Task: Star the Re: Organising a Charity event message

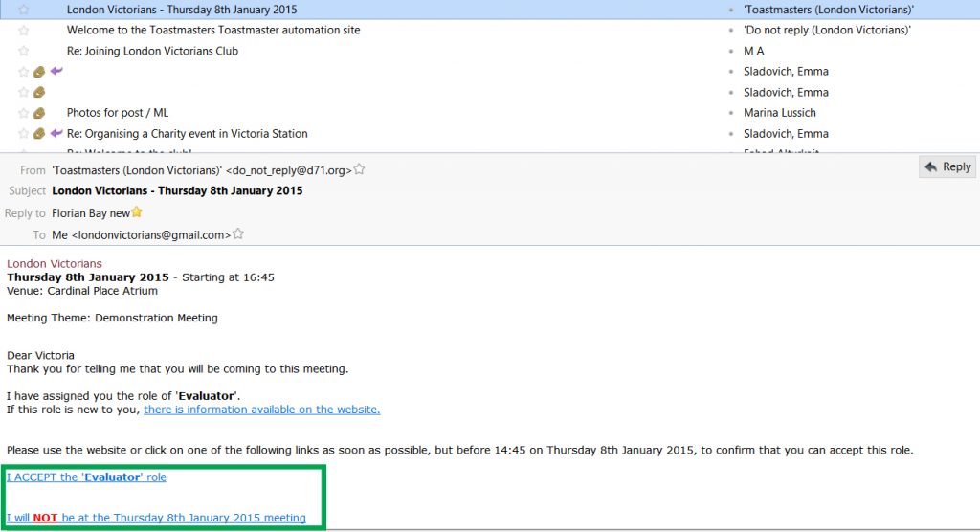Action: pyautogui.click(x=24, y=133)
